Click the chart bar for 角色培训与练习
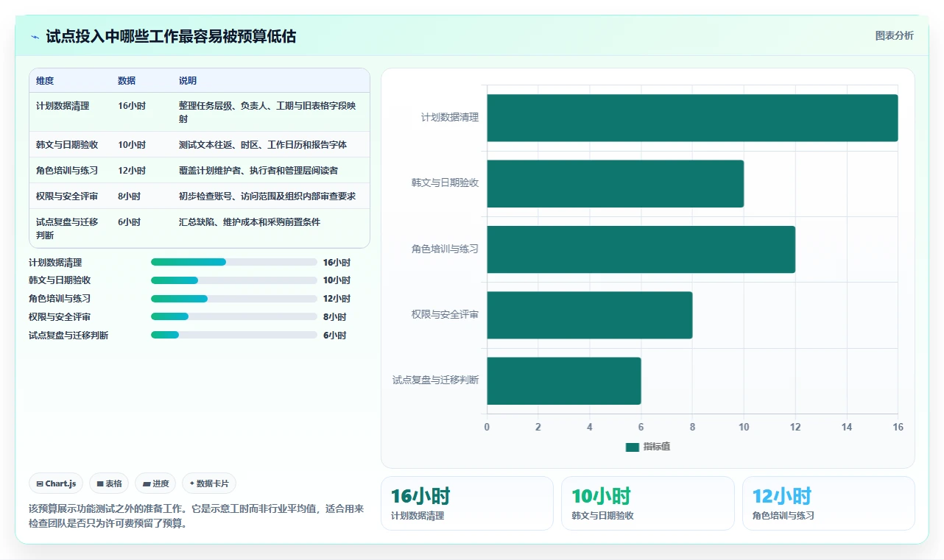 click(641, 249)
